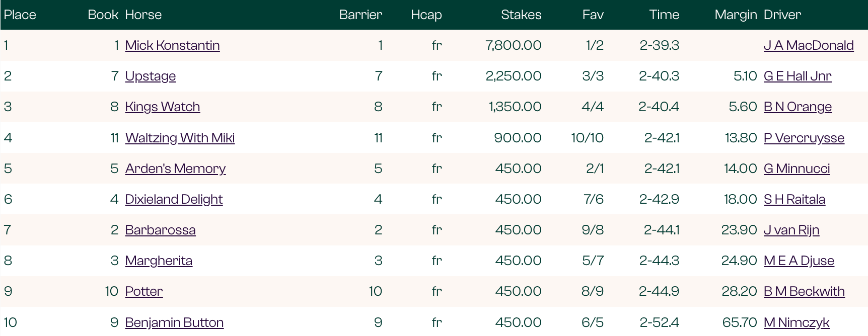Image resolution: width=868 pixels, height=336 pixels.
Task: Click driver G E Hall Jnr
Action: [798, 76]
